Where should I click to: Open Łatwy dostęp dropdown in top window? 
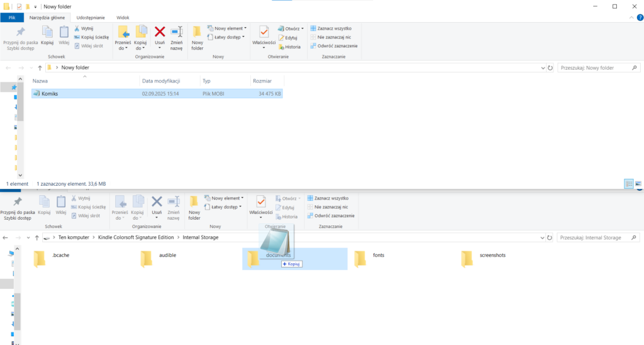[226, 37]
